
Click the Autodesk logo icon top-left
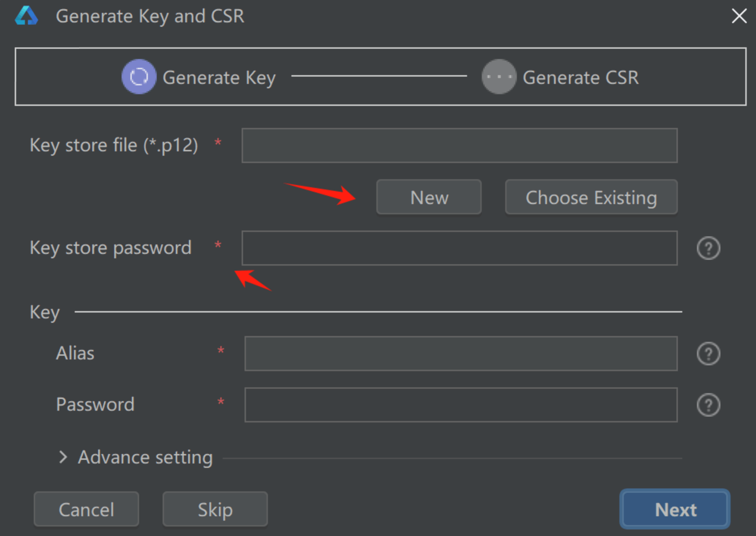click(26, 15)
